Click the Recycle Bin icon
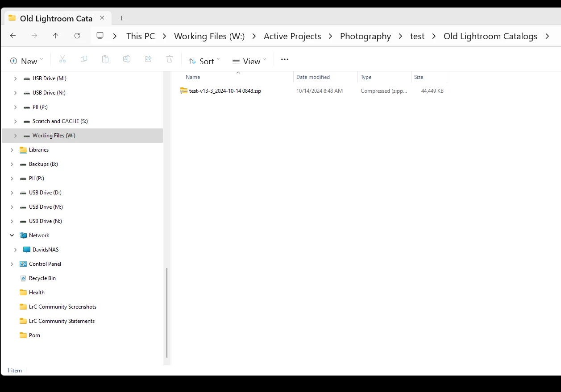 click(23, 278)
